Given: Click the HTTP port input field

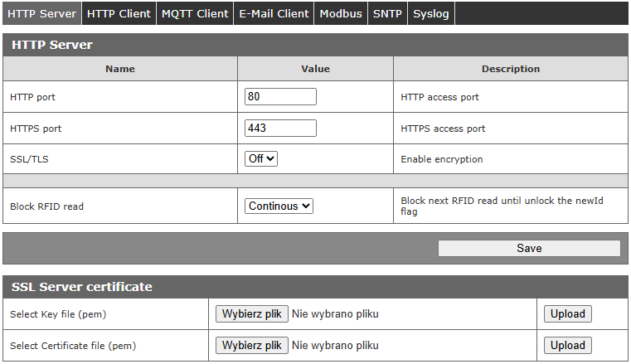Looking at the screenshot, I should point(280,97).
